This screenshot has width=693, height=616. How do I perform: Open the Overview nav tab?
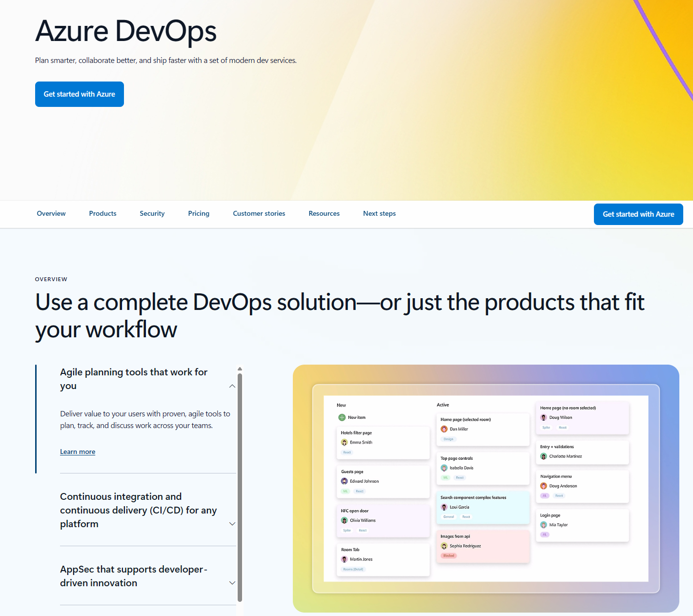(51, 213)
